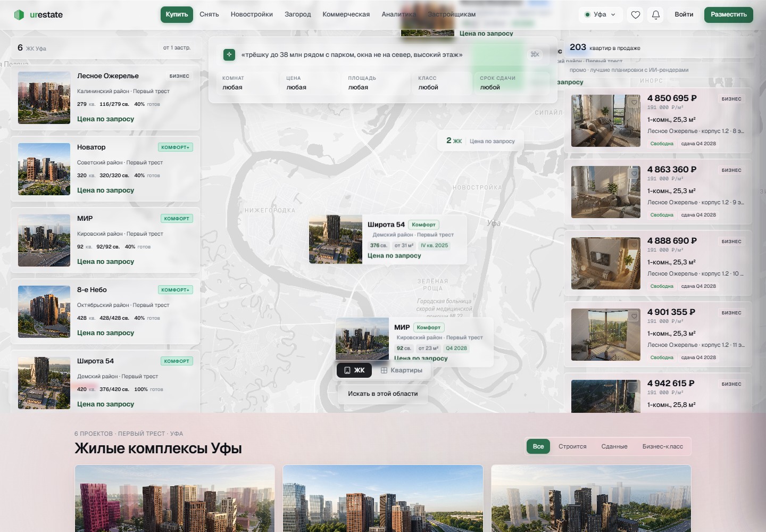Favorite the 4 901 355 ₽ apartment
The height and width of the screenshot is (532, 766).
pos(634,316)
